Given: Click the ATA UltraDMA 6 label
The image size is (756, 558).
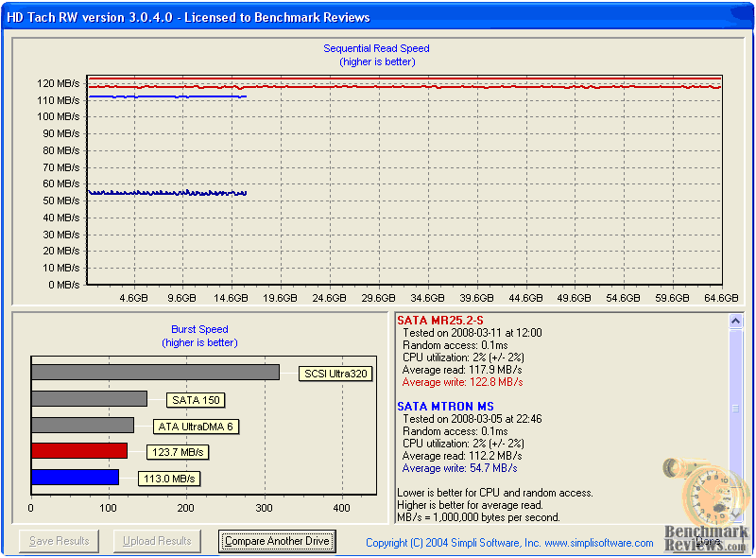Looking at the screenshot, I should 196,427.
